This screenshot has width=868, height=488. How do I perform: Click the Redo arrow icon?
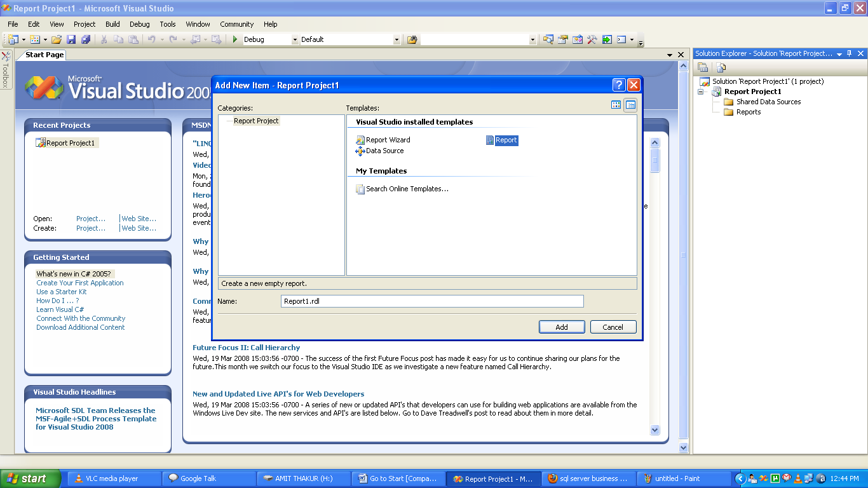click(174, 39)
